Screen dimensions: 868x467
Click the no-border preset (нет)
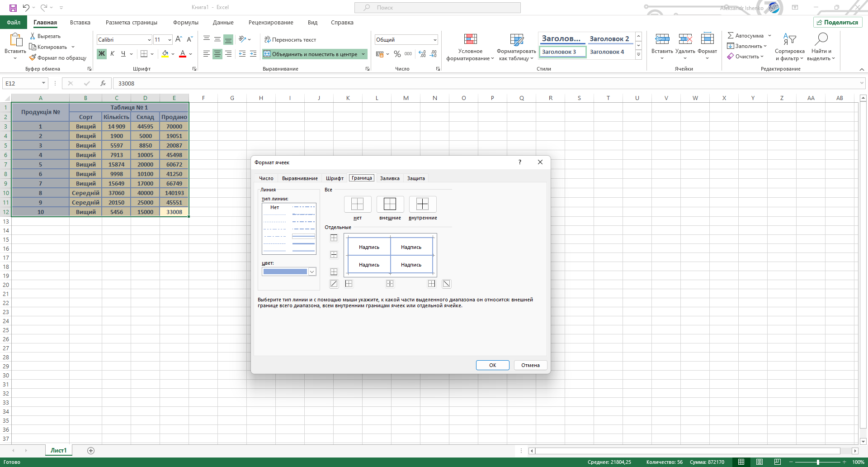click(357, 205)
